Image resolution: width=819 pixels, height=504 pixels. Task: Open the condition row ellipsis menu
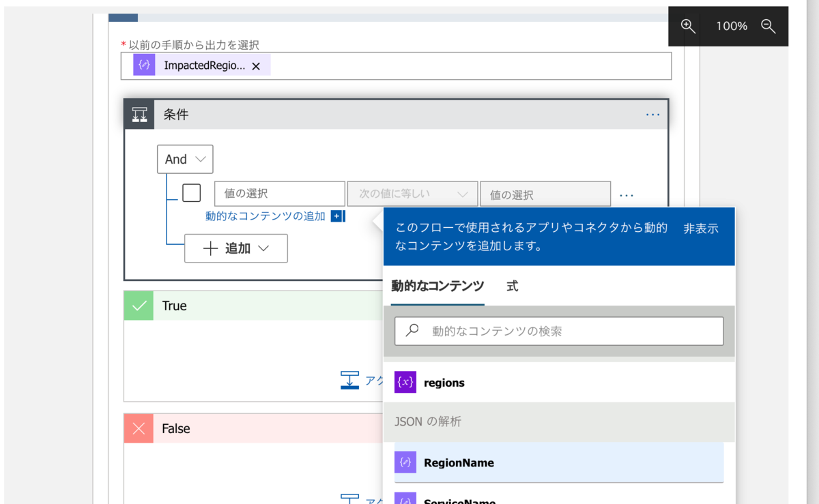pos(627,195)
